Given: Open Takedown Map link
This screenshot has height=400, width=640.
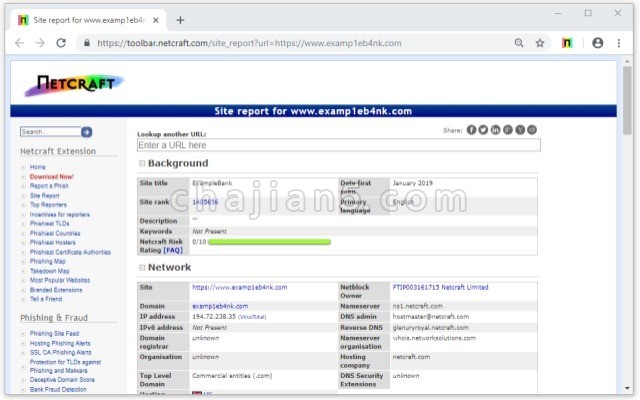Looking at the screenshot, I should [49, 271].
